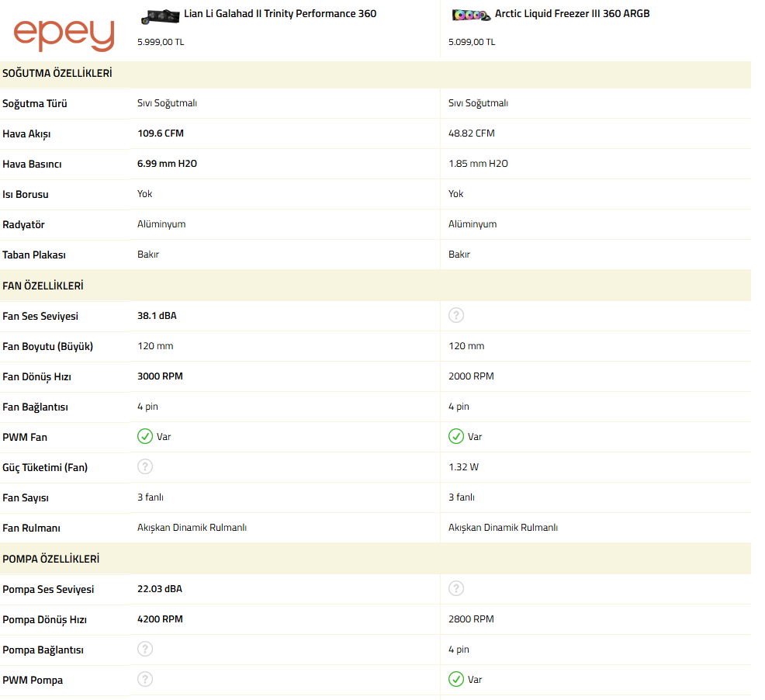The image size is (765, 700).
Task: Select the 38.1 dBA value
Action: [157, 316]
